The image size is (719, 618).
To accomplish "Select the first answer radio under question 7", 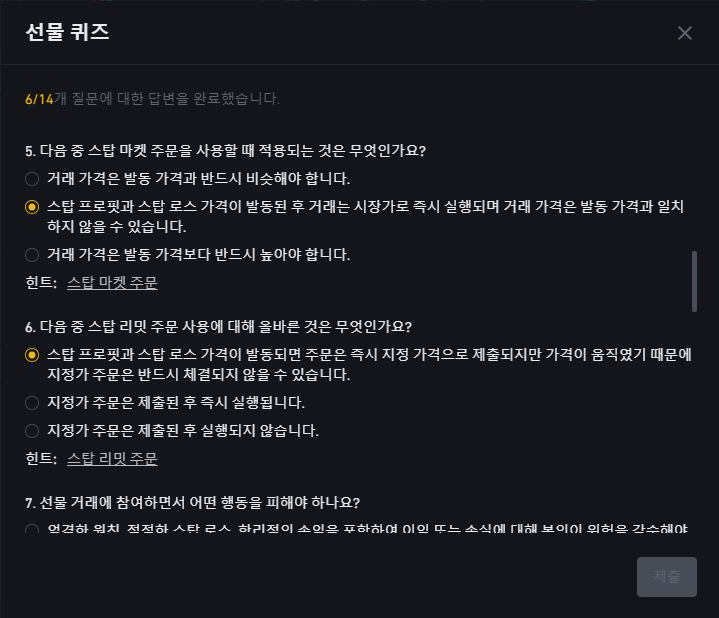I will coord(32,530).
